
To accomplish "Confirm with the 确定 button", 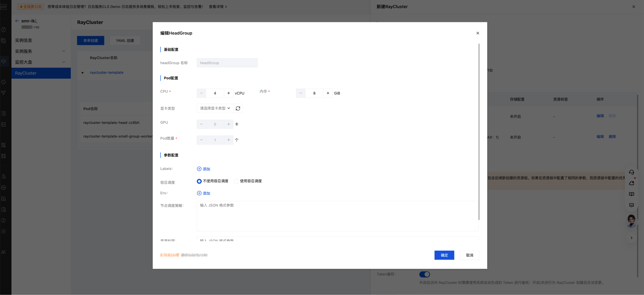I will tap(444, 255).
